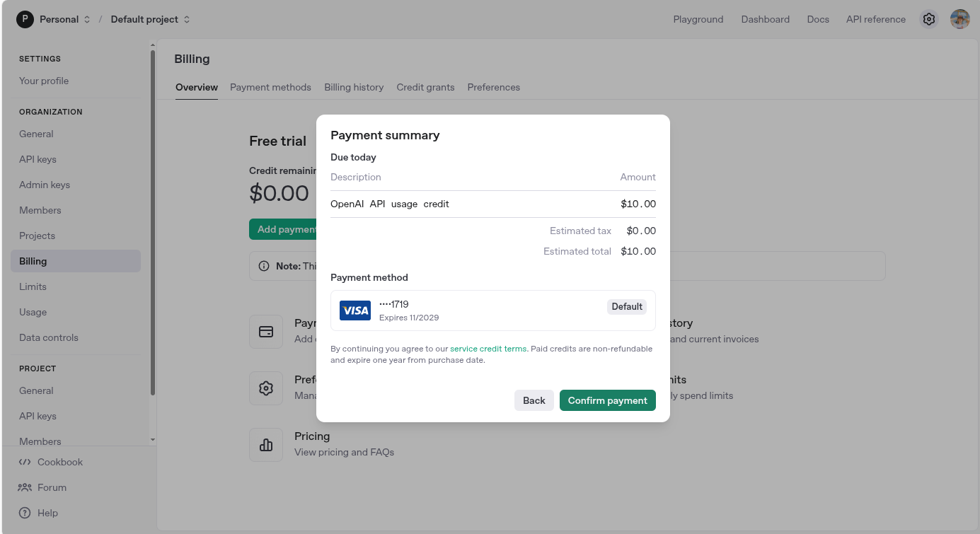Open the settings gear icon in header
Image resolution: width=980 pixels, height=534 pixels.
pos(929,19)
